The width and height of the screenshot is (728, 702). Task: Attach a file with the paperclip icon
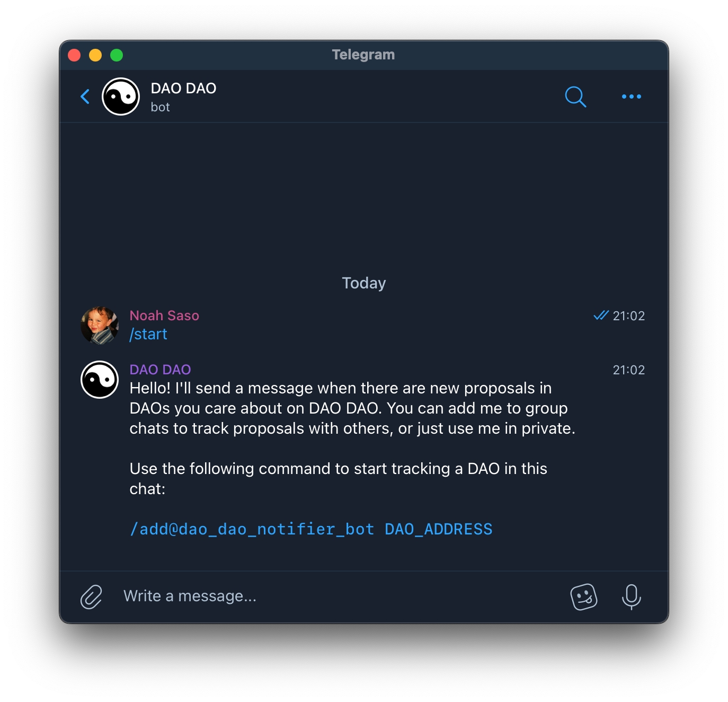[x=91, y=596]
